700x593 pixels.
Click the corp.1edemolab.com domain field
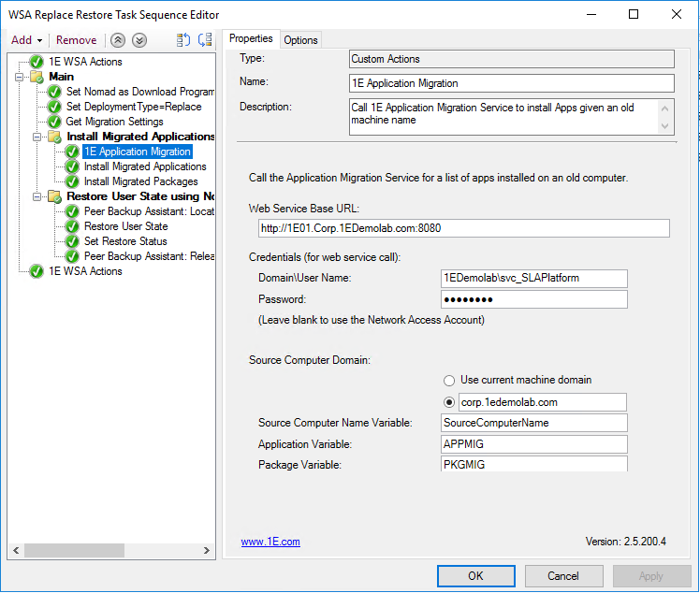543,402
